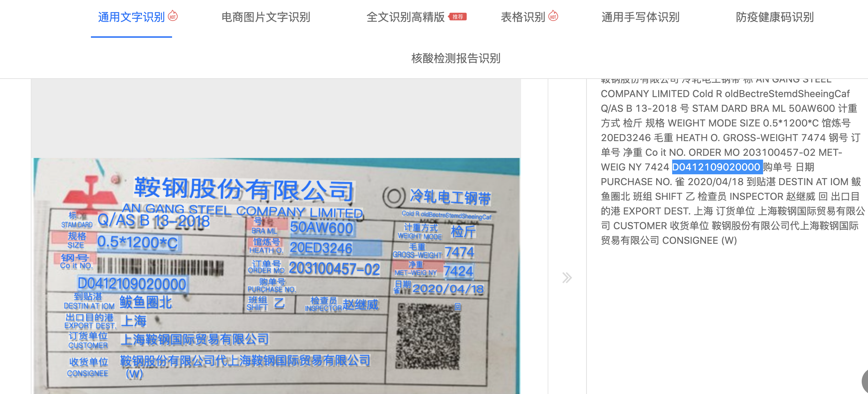Click the QR code on the steel label

point(428,336)
